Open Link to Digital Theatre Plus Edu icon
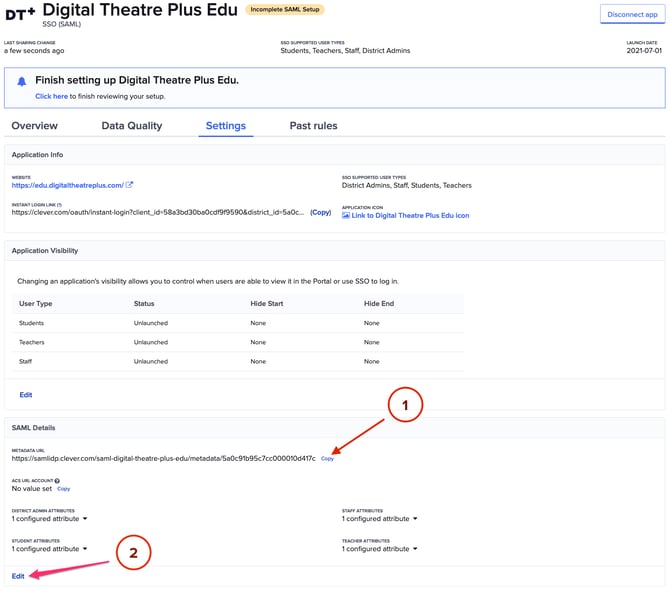The height and width of the screenshot is (590, 670). [410, 215]
